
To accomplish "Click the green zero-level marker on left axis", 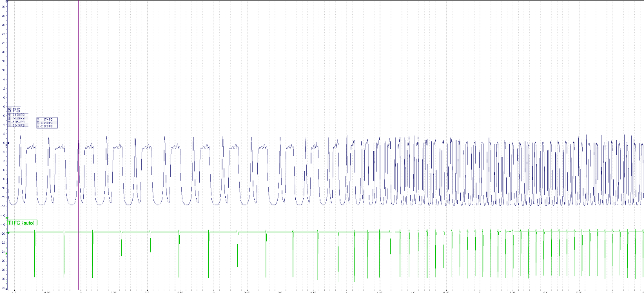I will click(6, 231).
